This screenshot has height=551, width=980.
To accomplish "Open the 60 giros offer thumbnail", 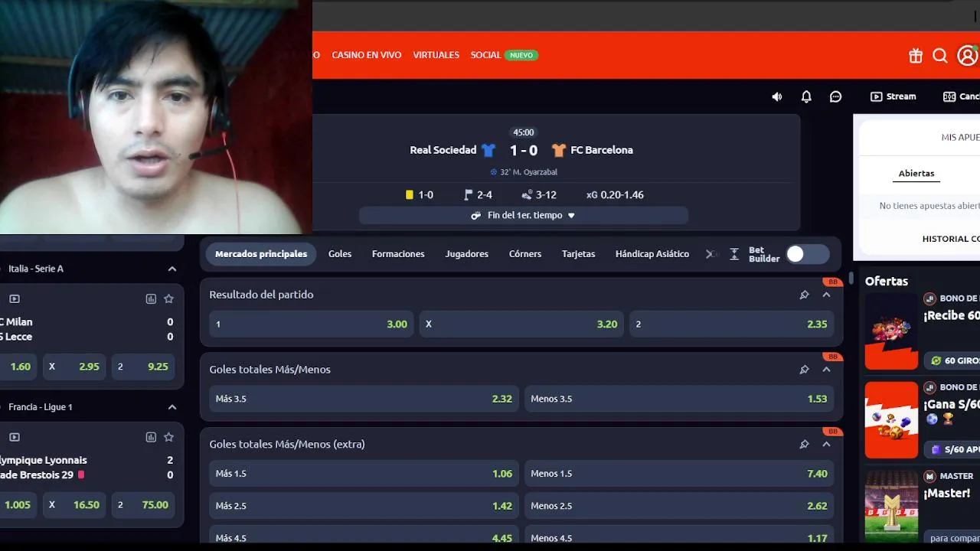I will pyautogui.click(x=891, y=332).
